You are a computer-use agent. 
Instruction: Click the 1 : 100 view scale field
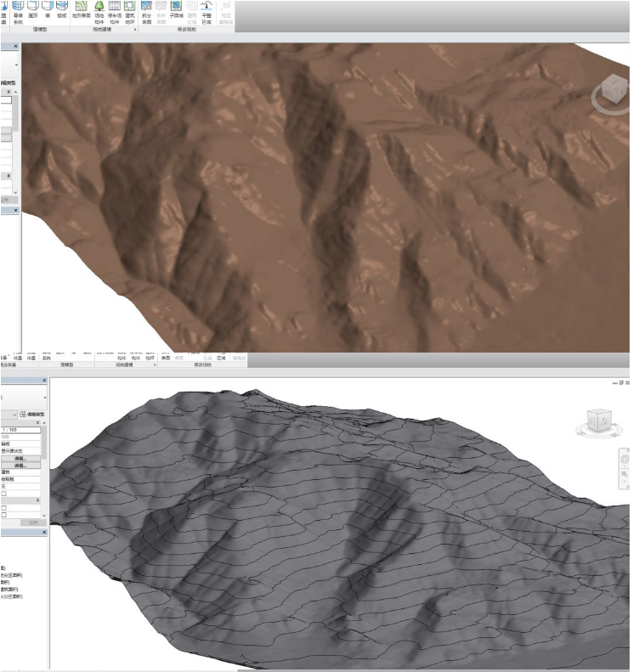pyautogui.click(x=20, y=429)
